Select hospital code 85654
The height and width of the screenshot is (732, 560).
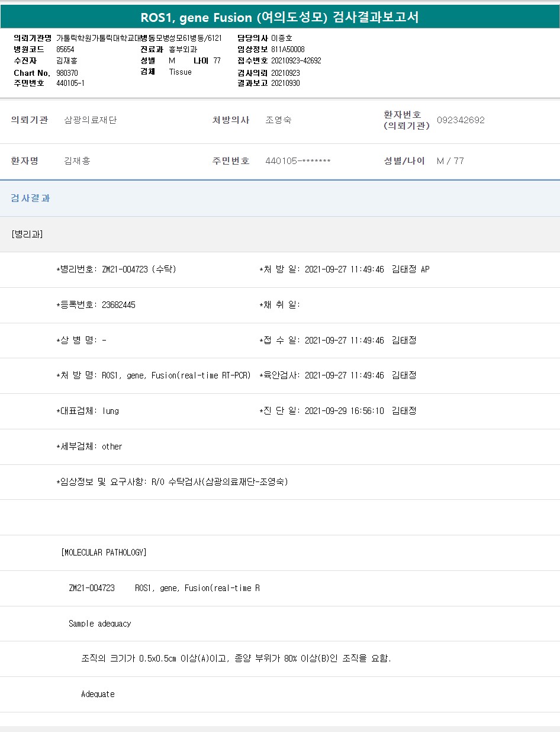tap(65, 49)
